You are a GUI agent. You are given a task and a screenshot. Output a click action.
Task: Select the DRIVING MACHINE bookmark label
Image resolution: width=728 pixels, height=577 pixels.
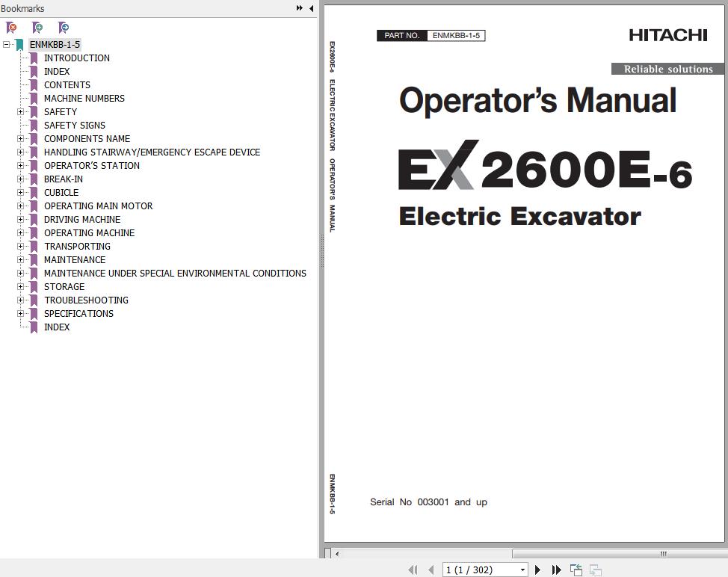click(82, 220)
